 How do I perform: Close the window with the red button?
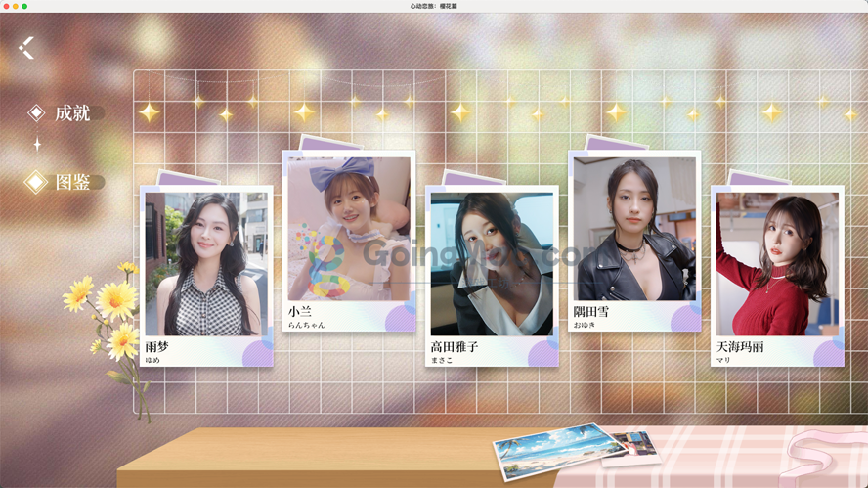[5, 6]
